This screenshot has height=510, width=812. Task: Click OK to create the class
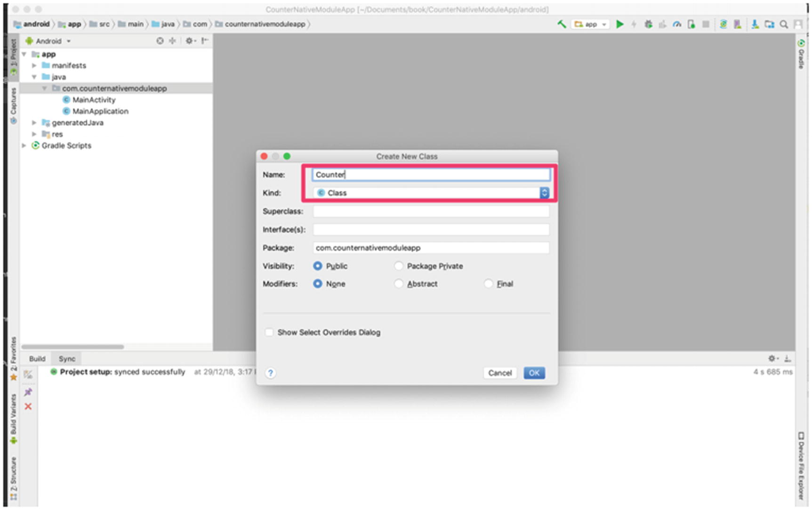point(534,373)
